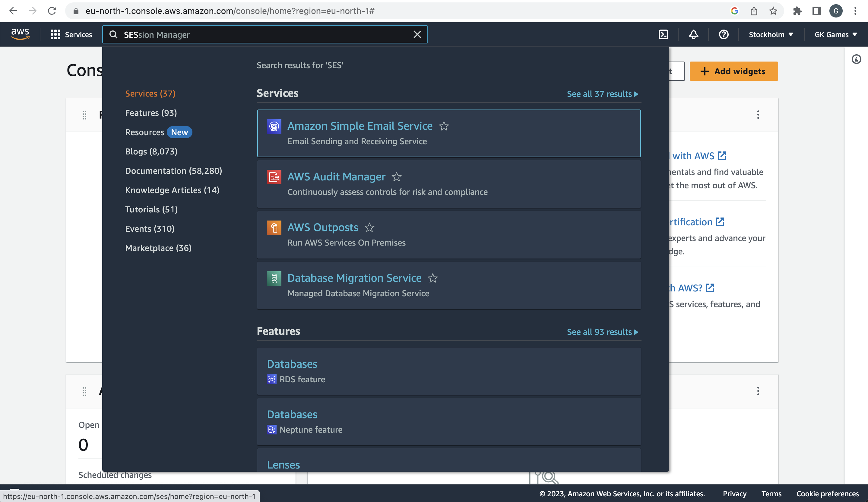The height and width of the screenshot is (502, 868).
Task: Click the Add widgets button
Action: coord(733,71)
